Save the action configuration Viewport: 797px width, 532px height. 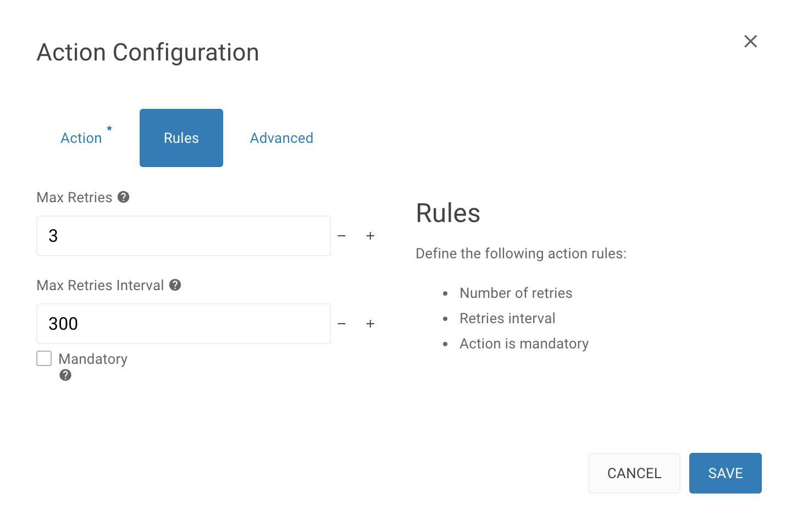(726, 473)
